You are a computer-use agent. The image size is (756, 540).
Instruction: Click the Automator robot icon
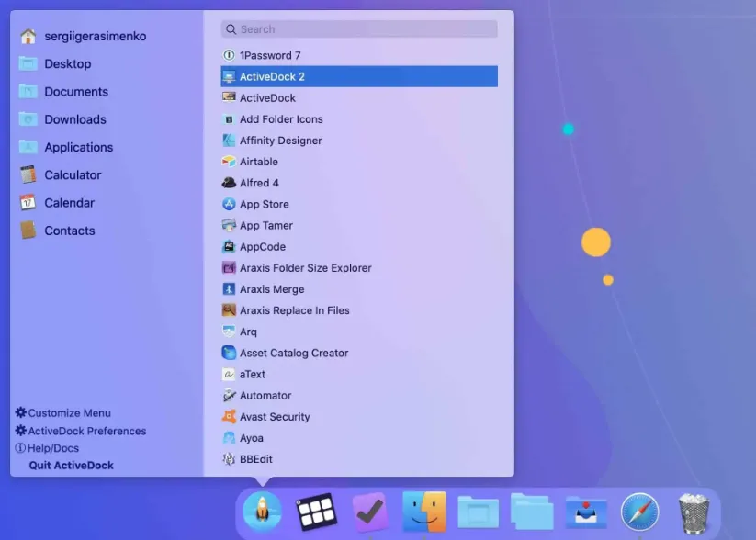point(229,395)
